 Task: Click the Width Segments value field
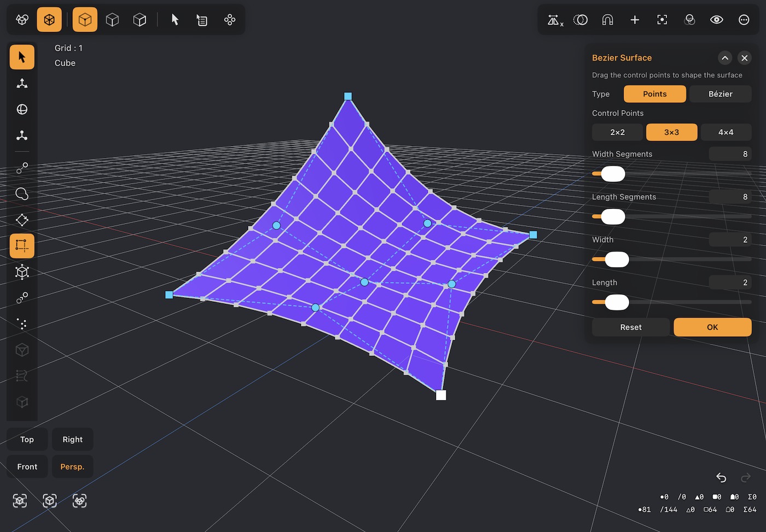(x=730, y=154)
